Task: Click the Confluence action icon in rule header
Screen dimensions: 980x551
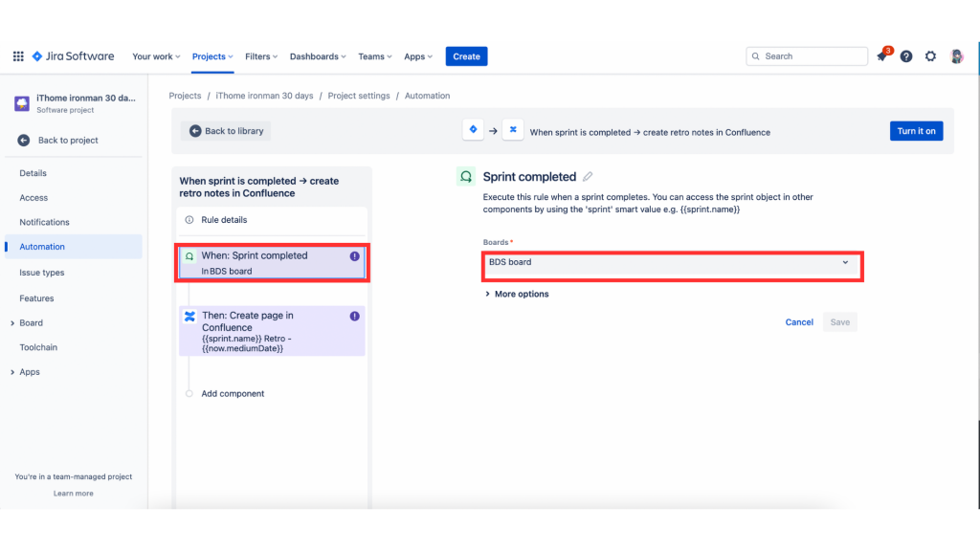Action: pos(513,130)
